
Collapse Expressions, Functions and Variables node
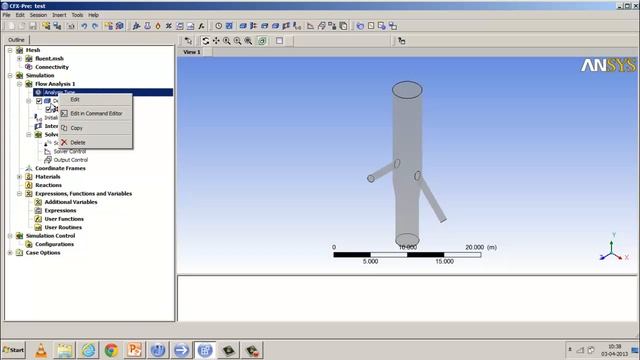click(x=19, y=194)
